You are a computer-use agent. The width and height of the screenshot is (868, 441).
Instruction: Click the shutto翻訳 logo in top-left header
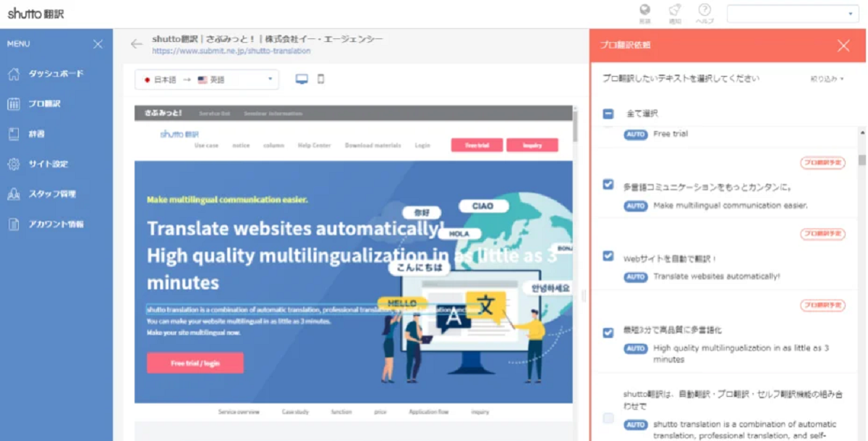click(x=35, y=12)
